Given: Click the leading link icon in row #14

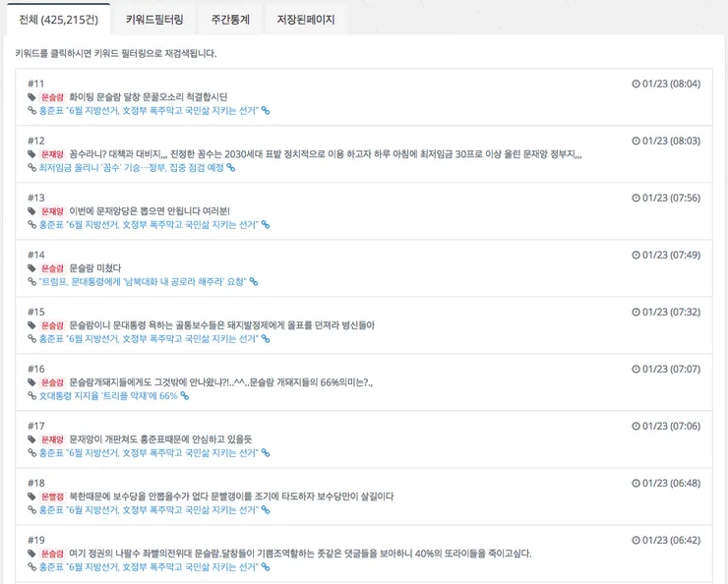Looking at the screenshot, I should click(x=32, y=281).
